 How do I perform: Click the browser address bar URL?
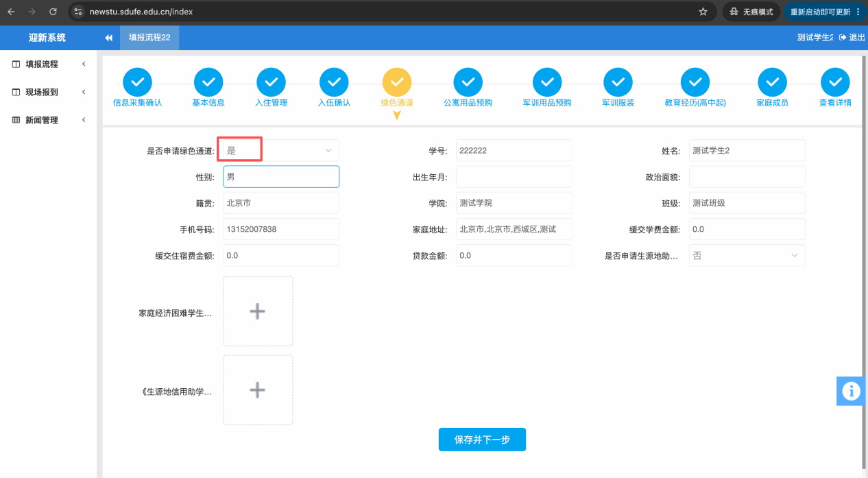pos(141,12)
